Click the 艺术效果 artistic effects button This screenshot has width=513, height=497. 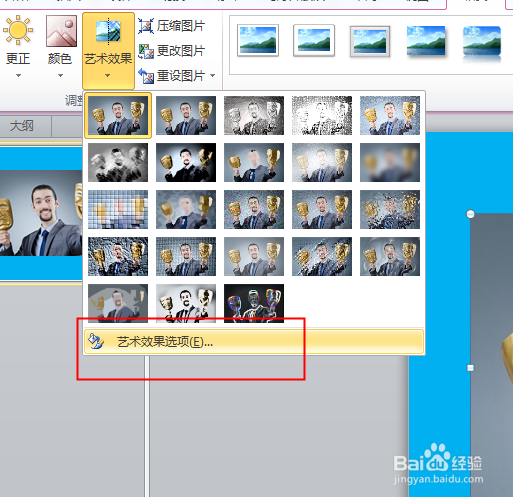[108, 51]
